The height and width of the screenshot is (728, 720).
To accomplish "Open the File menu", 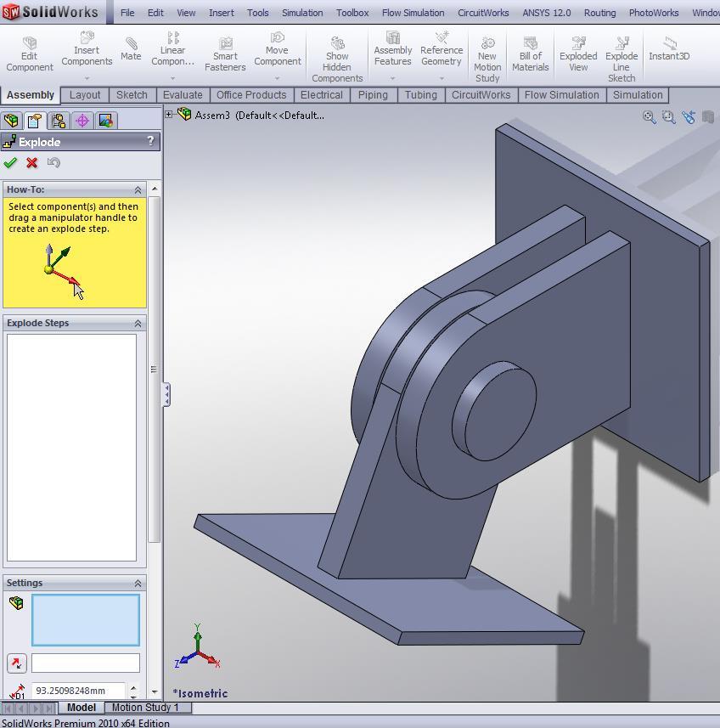I will point(127,13).
